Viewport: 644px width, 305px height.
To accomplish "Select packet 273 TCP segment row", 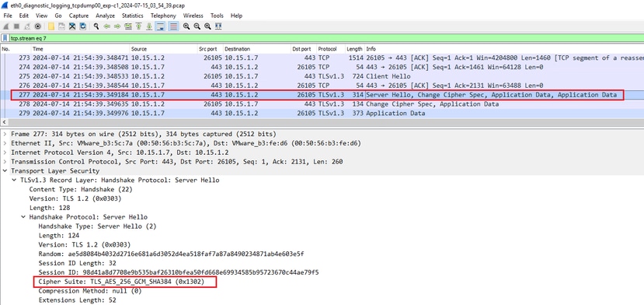I will [322, 58].
